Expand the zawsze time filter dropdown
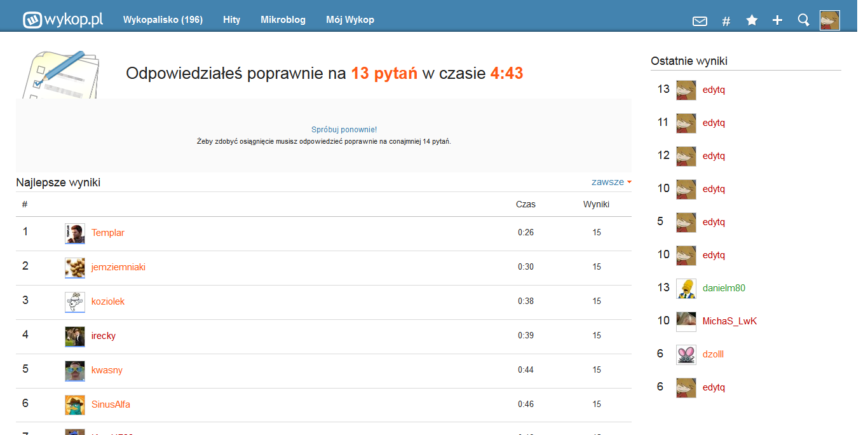This screenshot has width=868, height=435. pos(611,182)
